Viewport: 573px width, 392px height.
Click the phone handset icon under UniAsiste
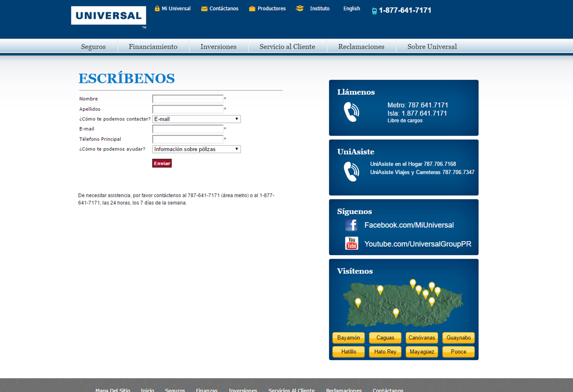point(351,171)
